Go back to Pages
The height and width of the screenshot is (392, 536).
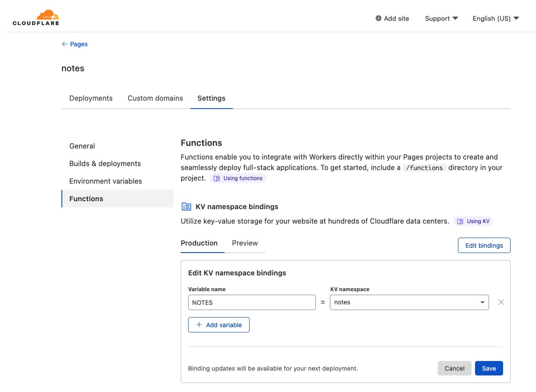tap(75, 44)
